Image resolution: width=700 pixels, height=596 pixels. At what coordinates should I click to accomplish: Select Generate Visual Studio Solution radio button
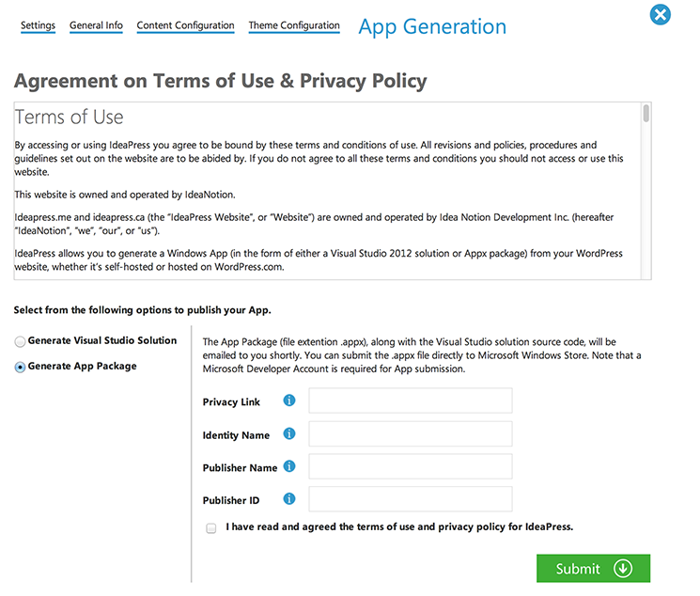[x=20, y=342]
